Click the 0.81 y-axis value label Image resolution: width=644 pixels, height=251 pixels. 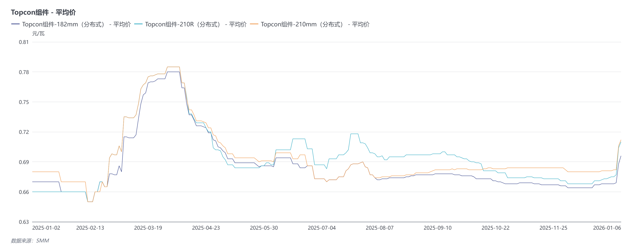tap(24, 42)
